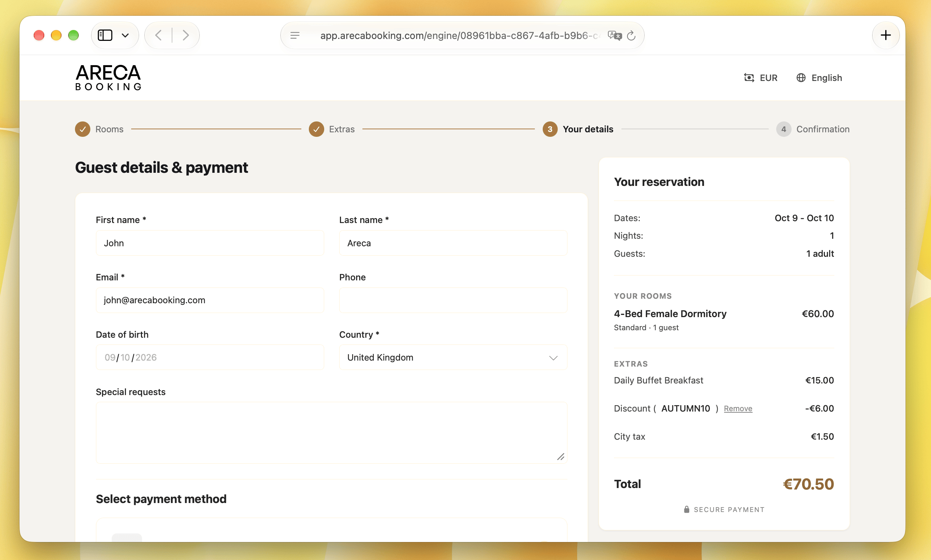Focus the empty Phone field
Image resolution: width=931 pixels, height=560 pixels.
click(453, 300)
